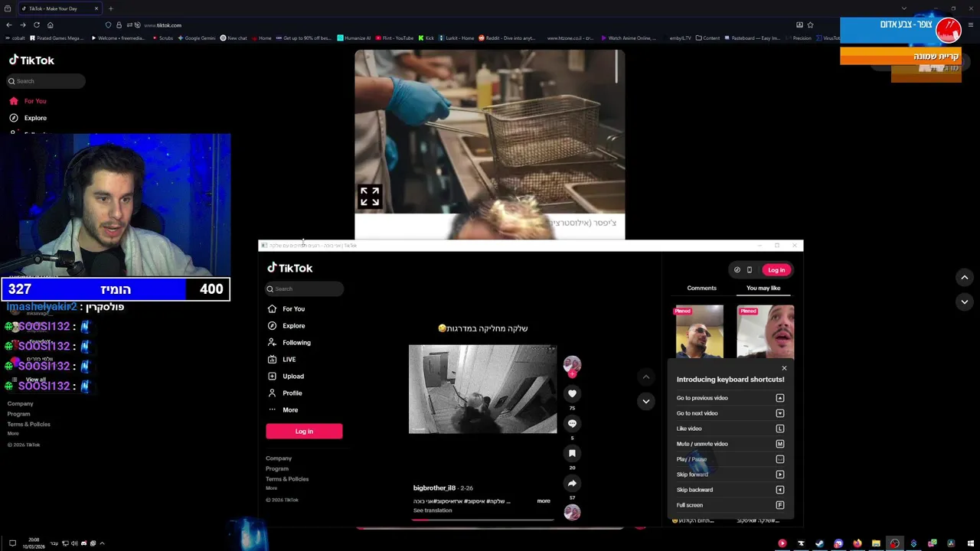The width and height of the screenshot is (980, 551).
Task: Share the video with the arrow icon
Action: [572, 483]
